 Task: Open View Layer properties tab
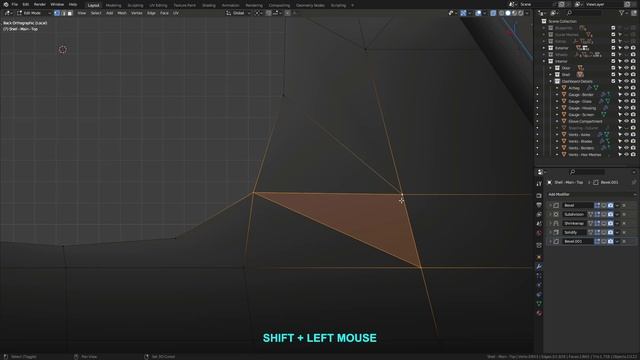[x=539, y=214]
